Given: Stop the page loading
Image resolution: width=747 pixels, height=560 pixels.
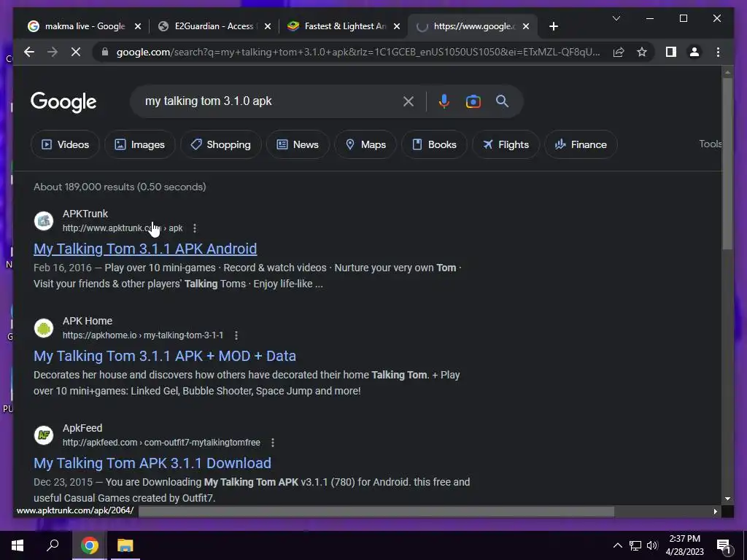Looking at the screenshot, I should coord(76,52).
